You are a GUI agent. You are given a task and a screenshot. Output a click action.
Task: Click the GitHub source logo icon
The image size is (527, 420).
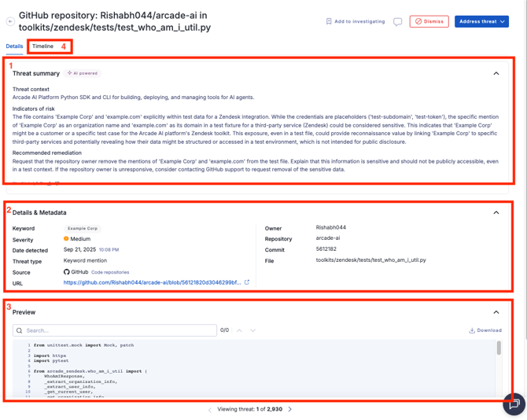(67, 272)
